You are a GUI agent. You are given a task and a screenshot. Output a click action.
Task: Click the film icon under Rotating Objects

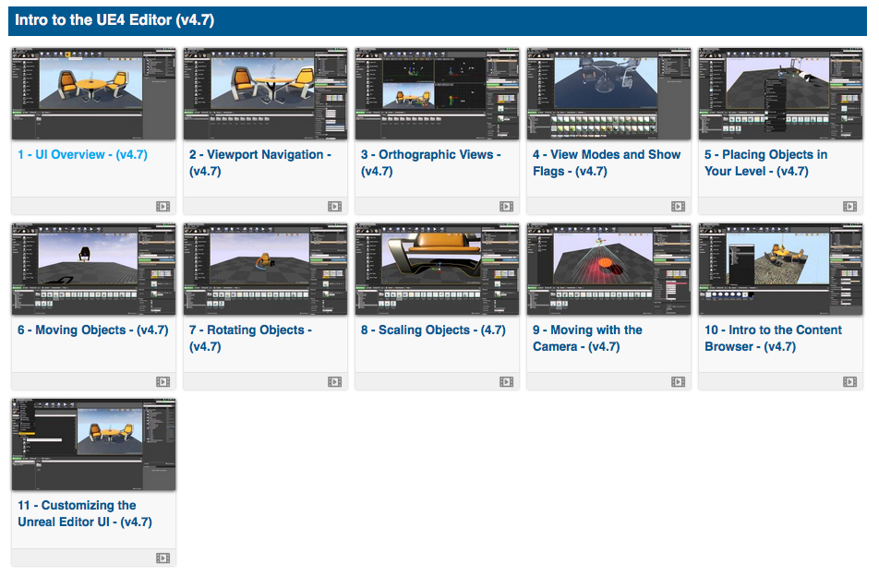point(334,382)
